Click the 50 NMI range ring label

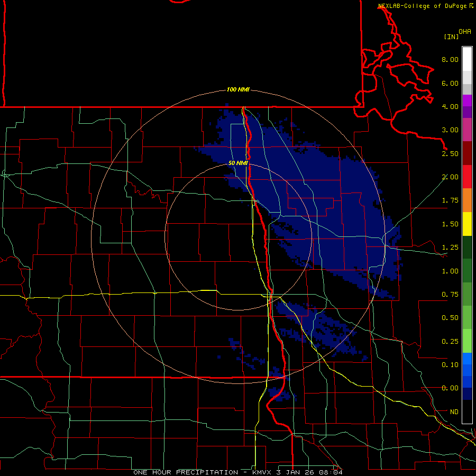pyautogui.click(x=238, y=163)
